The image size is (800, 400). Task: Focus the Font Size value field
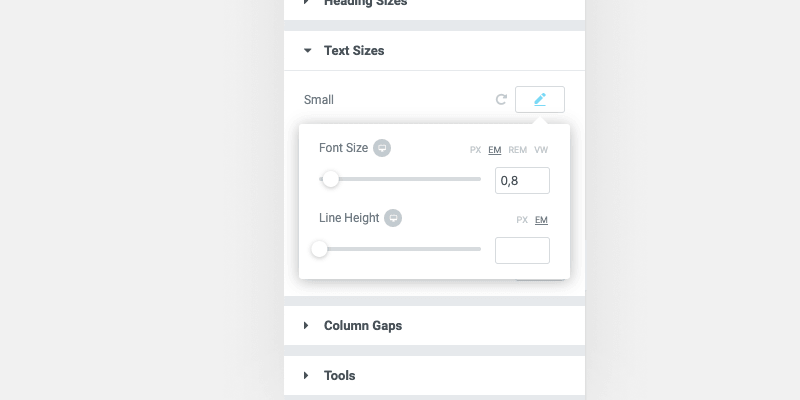(522, 180)
